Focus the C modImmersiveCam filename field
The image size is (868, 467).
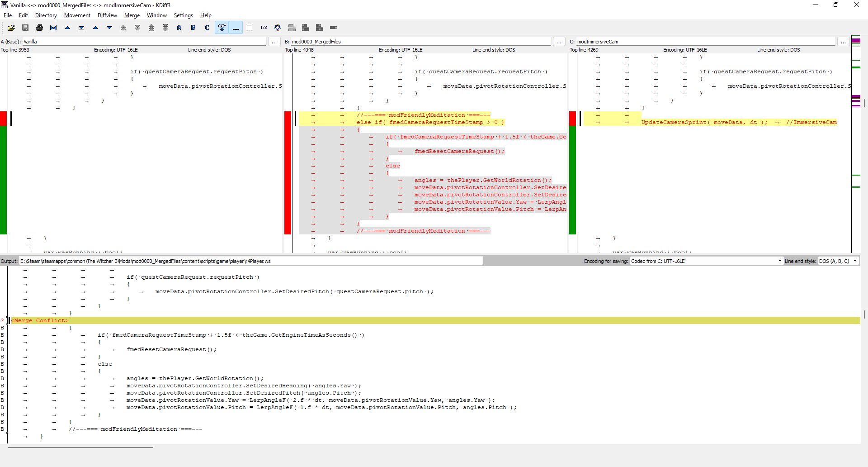click(706, 42)
